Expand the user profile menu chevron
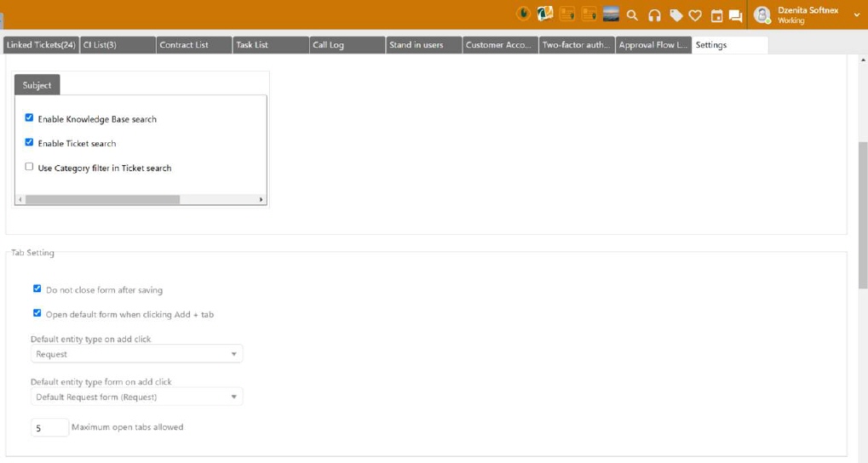 [x=856, y=15]
